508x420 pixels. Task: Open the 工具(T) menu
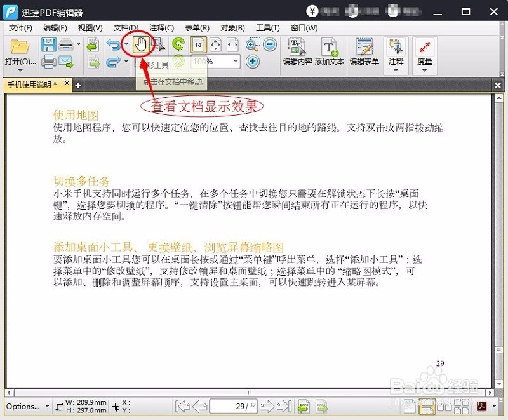tap(267, 28)
